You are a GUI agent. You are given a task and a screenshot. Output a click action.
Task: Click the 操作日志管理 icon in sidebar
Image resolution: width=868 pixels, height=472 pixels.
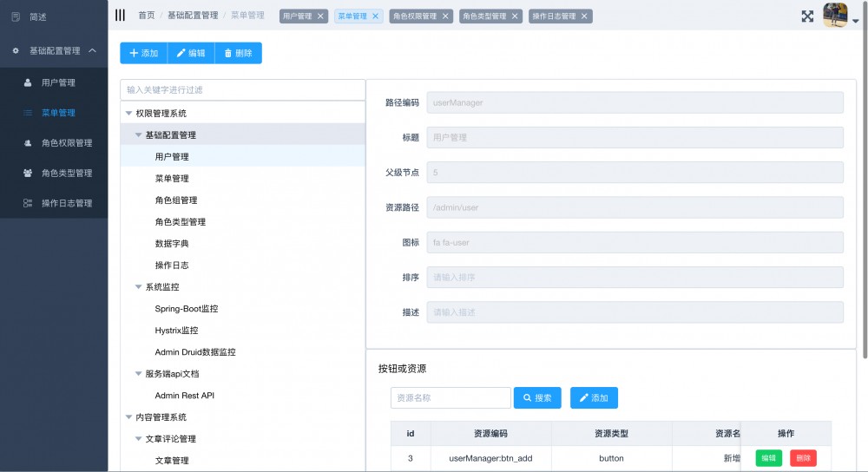[x=28, y=203]
